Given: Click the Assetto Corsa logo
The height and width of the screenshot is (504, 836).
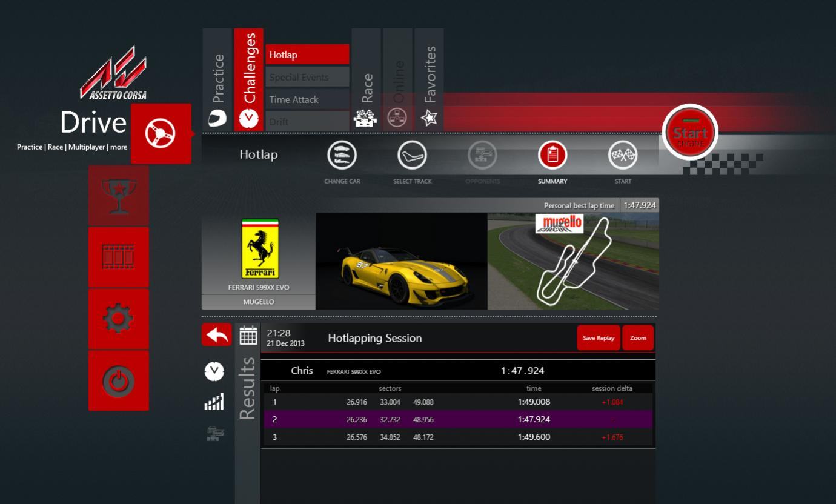Looking at the screenshot, I should point(114,74).
